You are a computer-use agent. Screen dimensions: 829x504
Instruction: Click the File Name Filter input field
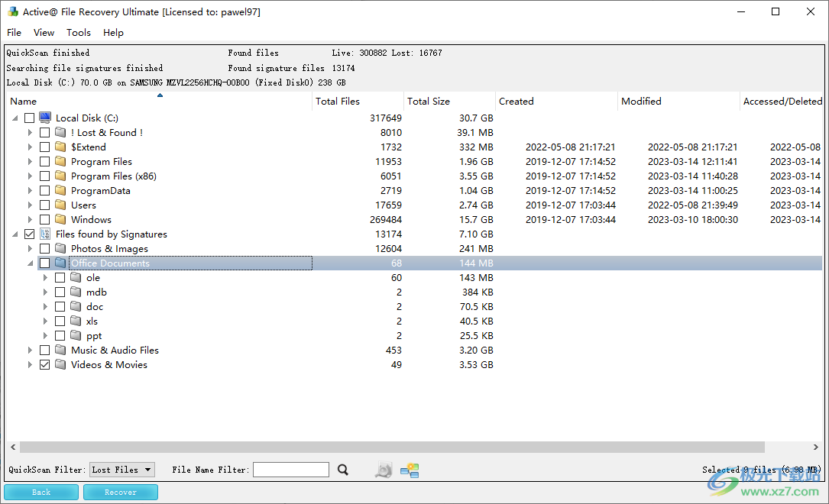click(291, 470)
